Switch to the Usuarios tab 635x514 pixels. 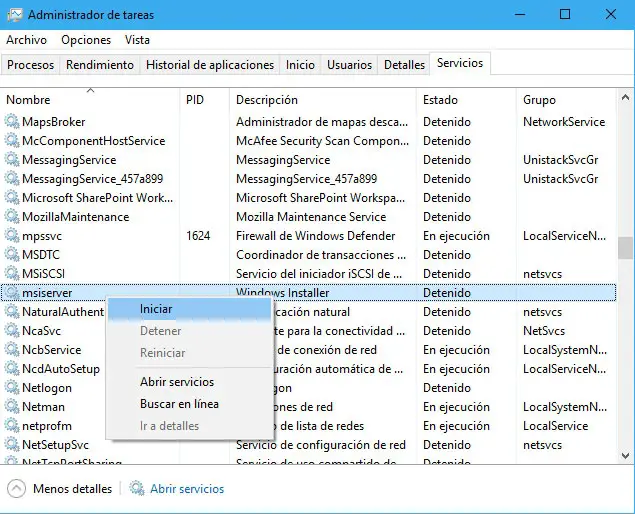pos(349,65)
